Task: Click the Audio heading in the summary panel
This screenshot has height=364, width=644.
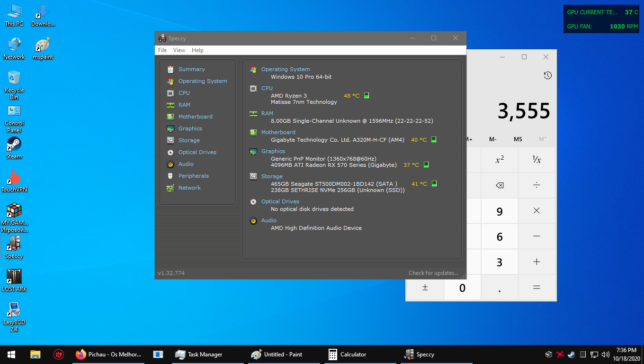Action: [269, 220]
